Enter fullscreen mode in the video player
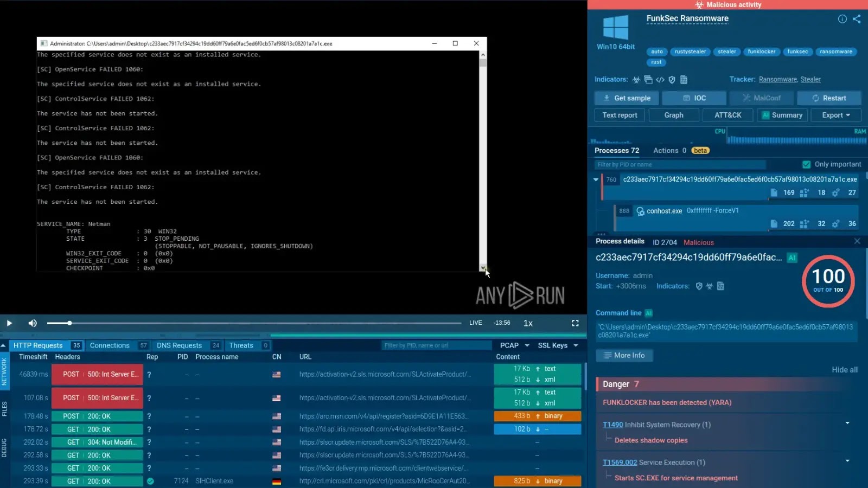868x488 pixels. click(x=575, y=323)
